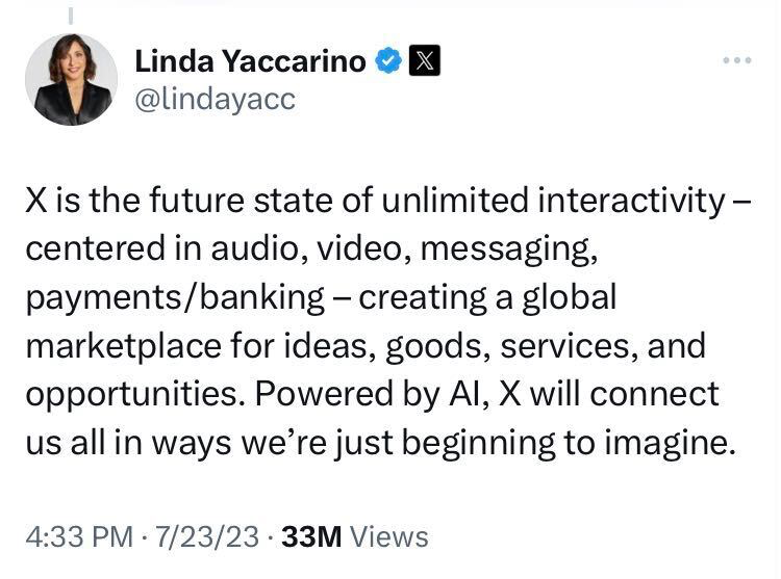Click the 4:33 PM timestamp
The image size is (781, 579).
point(78,537)
